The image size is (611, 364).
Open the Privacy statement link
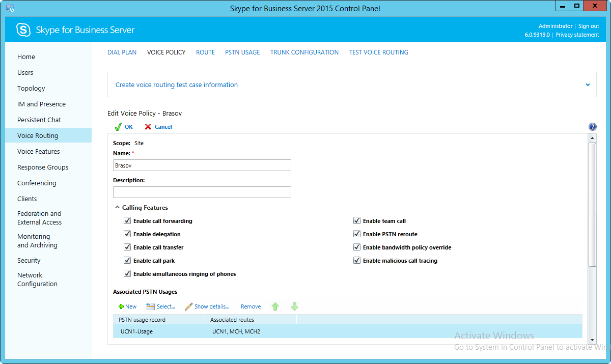click(577, 35)
